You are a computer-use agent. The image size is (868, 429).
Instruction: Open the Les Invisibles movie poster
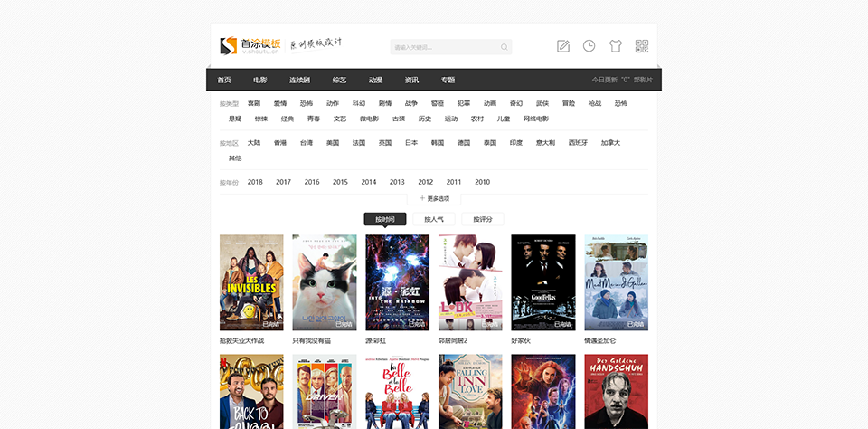[251, 282]
